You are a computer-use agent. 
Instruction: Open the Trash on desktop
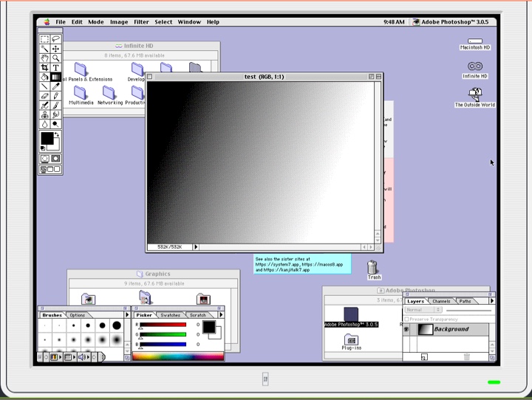point(372,270)
